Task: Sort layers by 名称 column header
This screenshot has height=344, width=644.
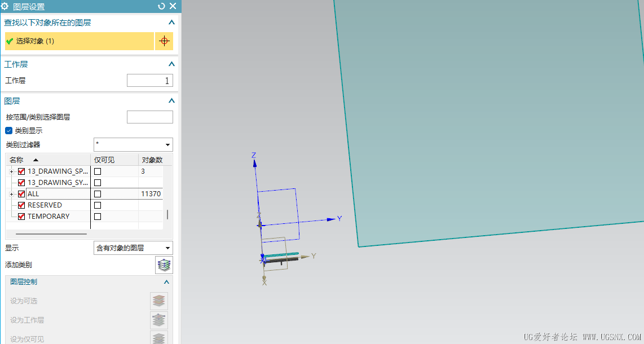Action: [48, 160]
